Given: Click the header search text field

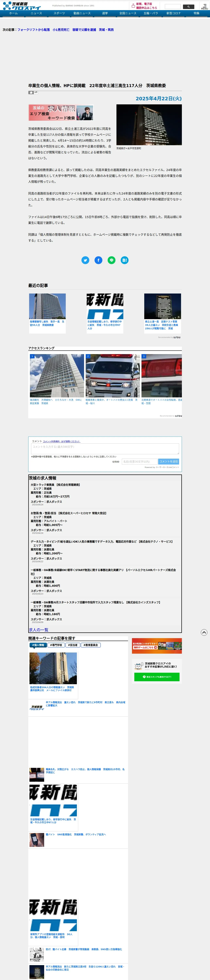Looking at the screenshot, I should click(x=173, y=7).
